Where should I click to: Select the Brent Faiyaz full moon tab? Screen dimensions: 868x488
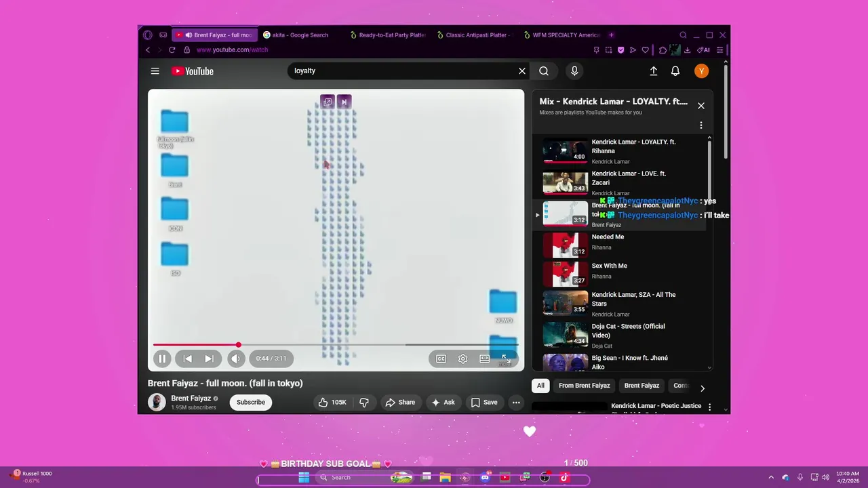point(216,35)
